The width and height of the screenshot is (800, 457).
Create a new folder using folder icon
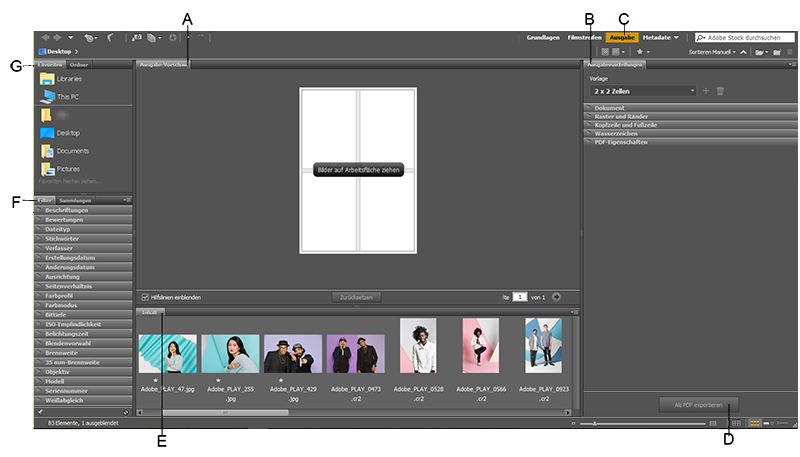point(777,52)
